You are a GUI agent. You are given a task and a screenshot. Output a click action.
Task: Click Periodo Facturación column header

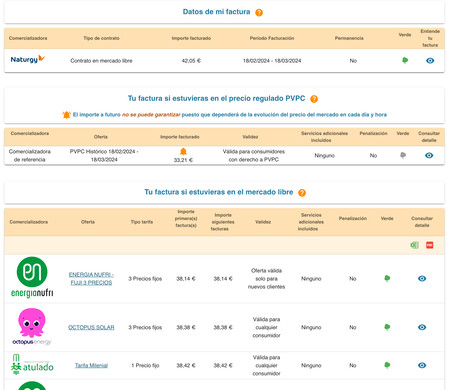(272, 38)
